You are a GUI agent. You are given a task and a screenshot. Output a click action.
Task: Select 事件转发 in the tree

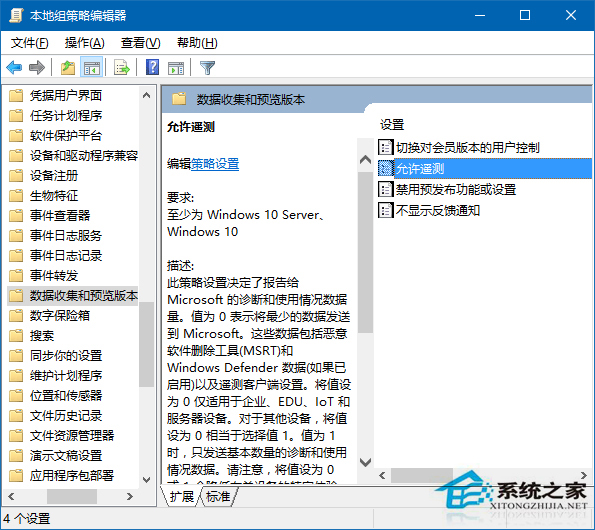54,275
